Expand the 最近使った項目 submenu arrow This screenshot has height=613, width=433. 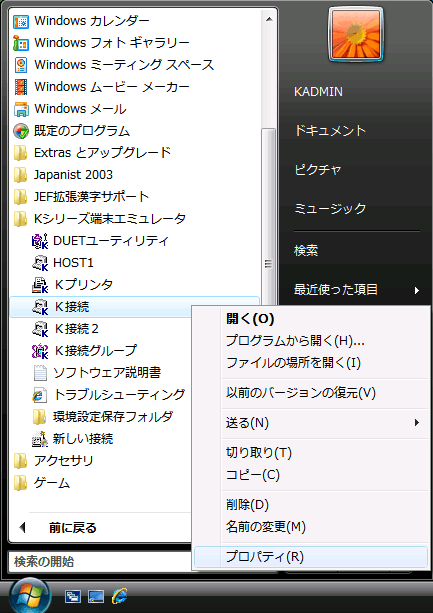coord(417,290)
